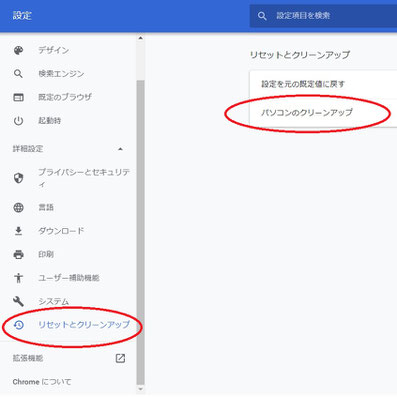
Task: Open the 検索エンジン settings section
Action: pos(61,74)
